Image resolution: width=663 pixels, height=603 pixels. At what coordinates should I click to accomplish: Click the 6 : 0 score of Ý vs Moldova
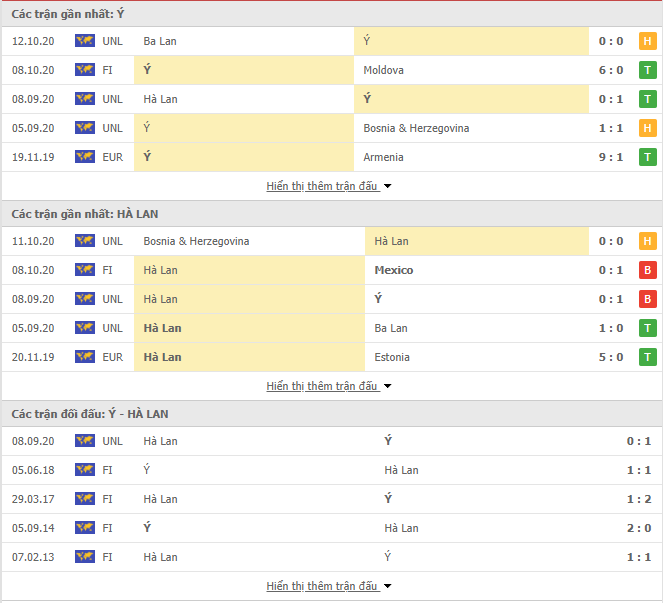pyautogui.click(x=611, y=70)
